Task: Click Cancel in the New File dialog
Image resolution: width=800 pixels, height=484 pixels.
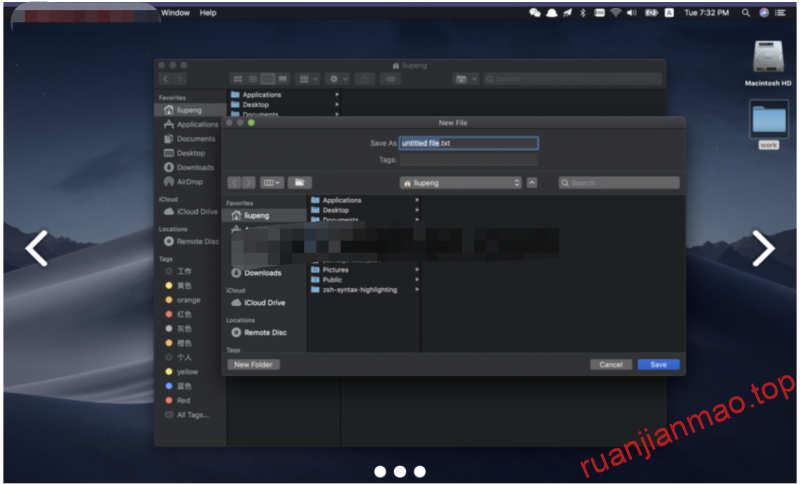Action: pyautogui.click(x=611, y=365)
